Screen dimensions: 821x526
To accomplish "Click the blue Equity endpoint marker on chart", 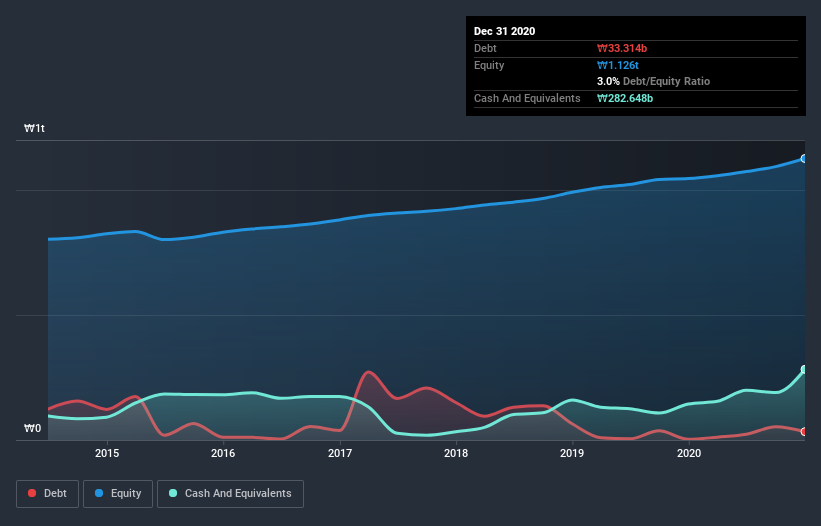I will [x=804, y=159].
